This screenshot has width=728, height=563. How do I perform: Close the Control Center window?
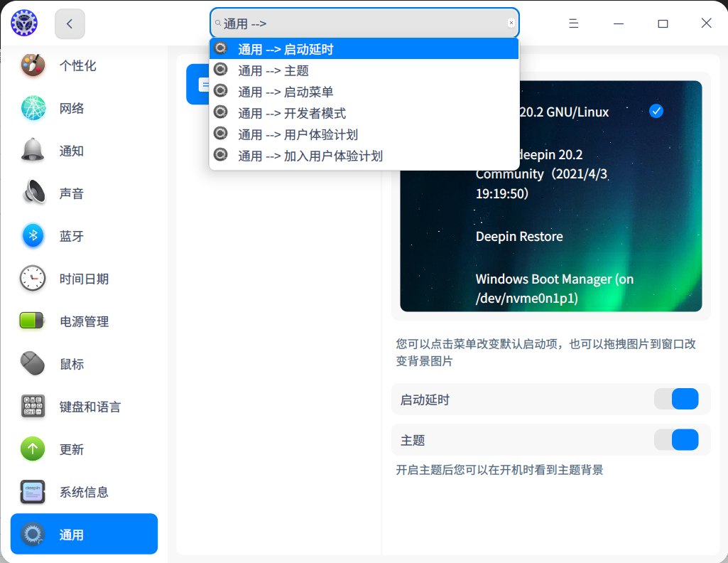706,23
